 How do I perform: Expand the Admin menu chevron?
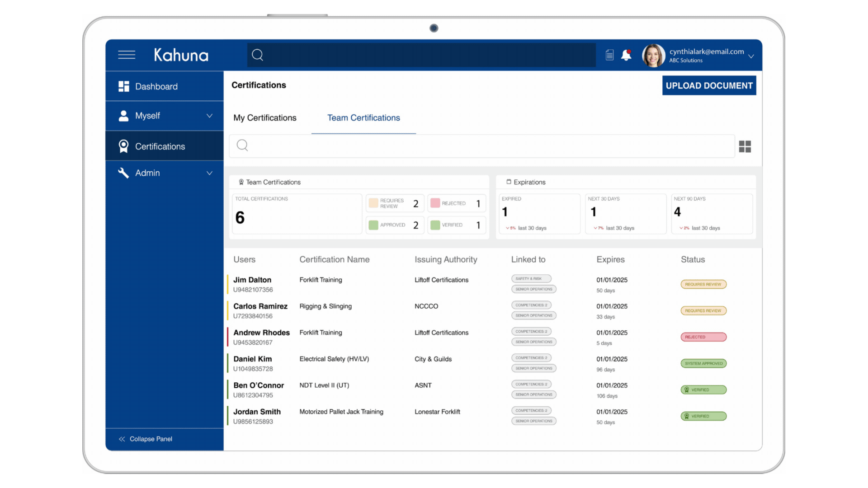[209, 173]
